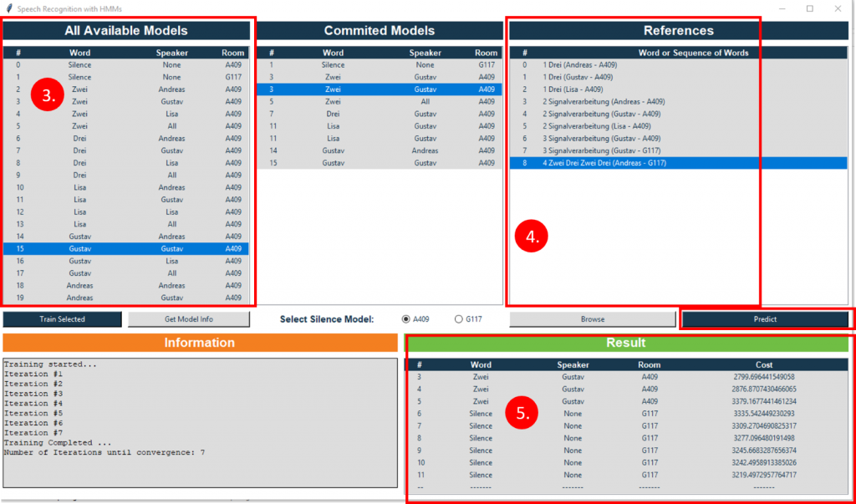Select reference 5 Signalverarbeitung Lisa A409
The image size is (856, 504).
pos(679,126)
